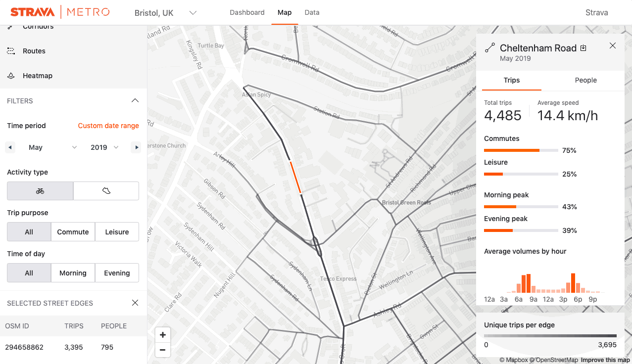Open the Mapbox attribution link
Image resolution: width=632 pixels, height=364 pixels.
[x=514, y=360]
